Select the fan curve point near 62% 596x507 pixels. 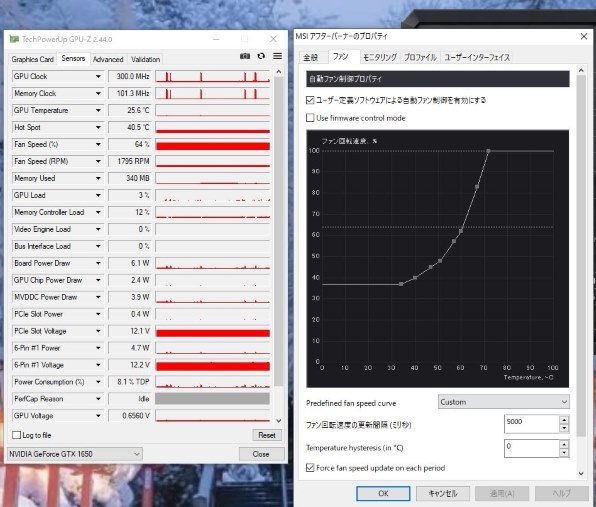[461, 231]
